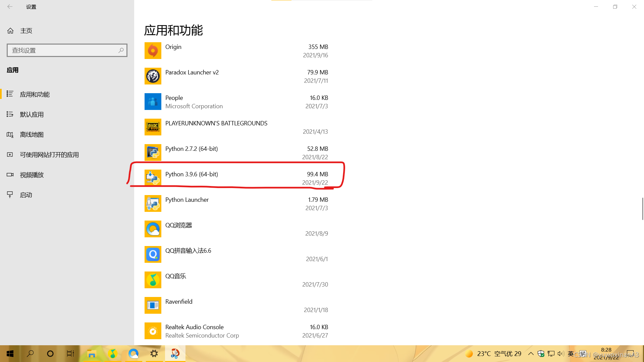Open QQ音乐 from the taskbar

click(x=113, y=354)
